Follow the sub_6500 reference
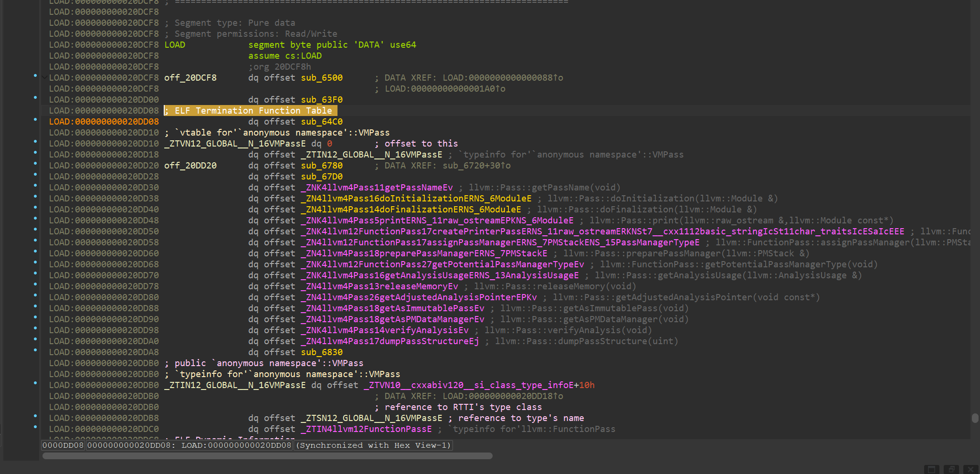Image resolution: width=980 pixels, height=474 pixels. (321, 78)
